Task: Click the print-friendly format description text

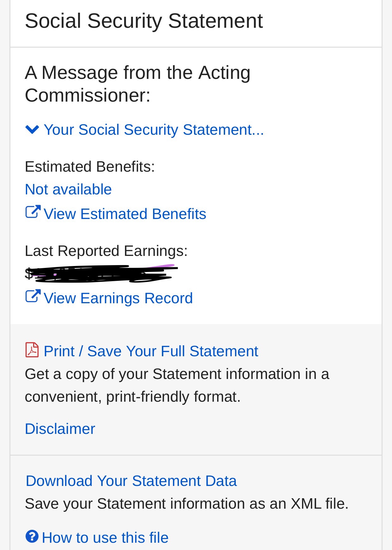Action: (x=177, y=385)
